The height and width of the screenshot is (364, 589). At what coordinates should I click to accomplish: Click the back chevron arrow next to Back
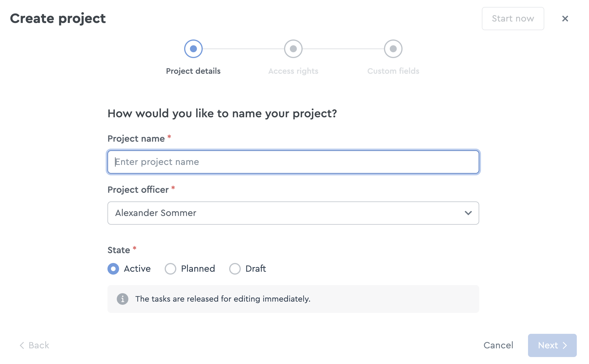[22, 345]
